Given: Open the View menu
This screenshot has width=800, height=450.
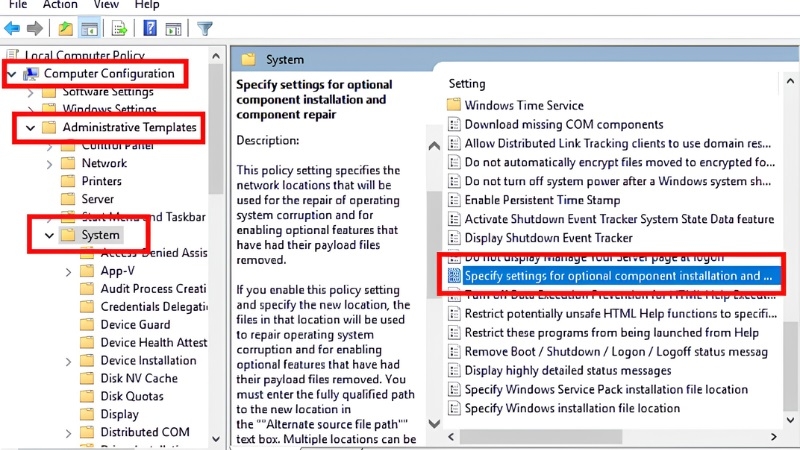Looking at the screenshot, I should click(106, 5).
